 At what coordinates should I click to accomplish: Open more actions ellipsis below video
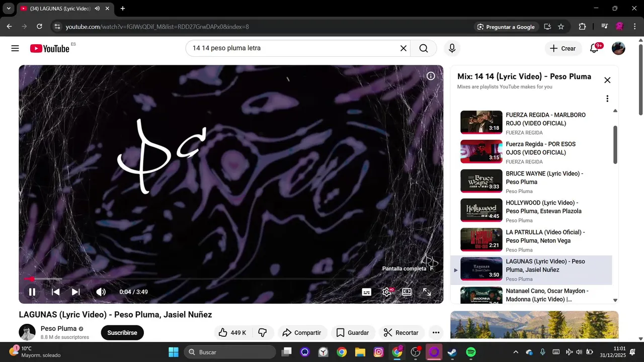pyautogui.click(x=436, y=333)
